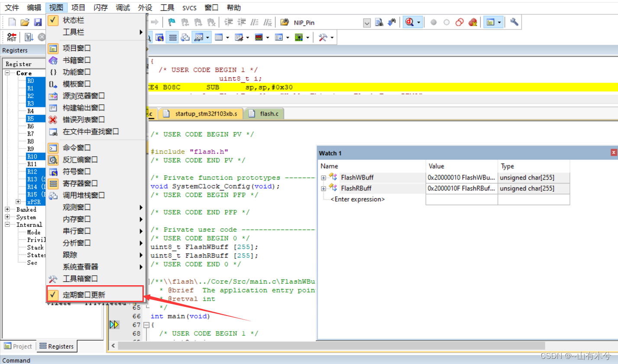618x364 pixels.
Task: Open the 调试 menu in menu bar
Action: 123,7
